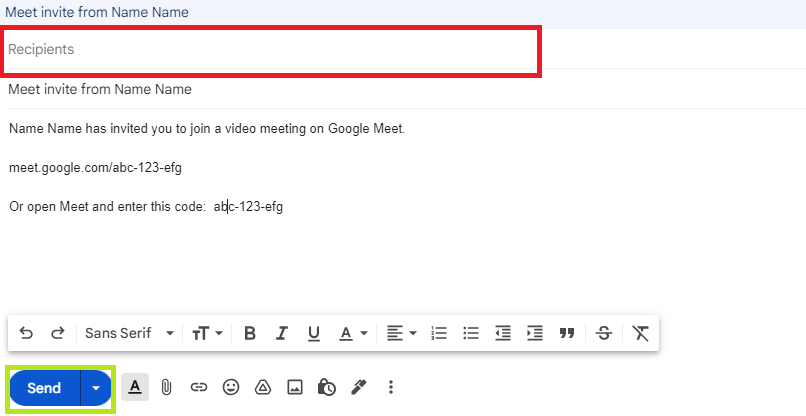Click the compose window title bar text

(x=97, y=12)
